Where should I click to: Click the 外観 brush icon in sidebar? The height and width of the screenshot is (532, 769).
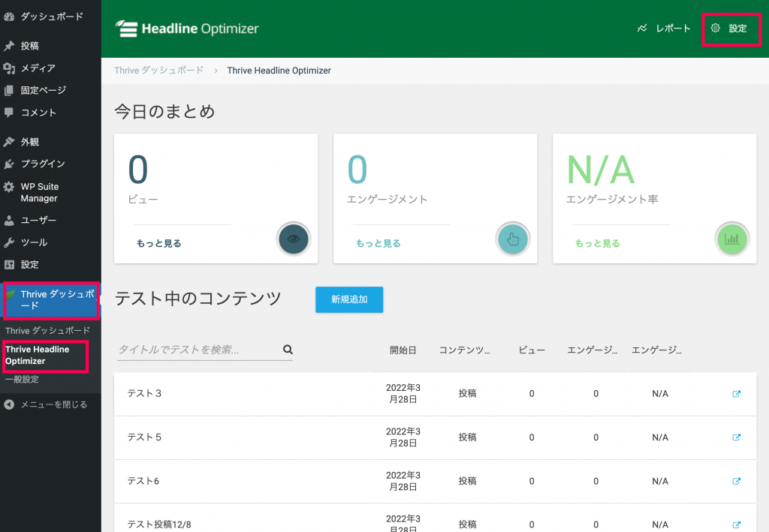pos(9,142)
